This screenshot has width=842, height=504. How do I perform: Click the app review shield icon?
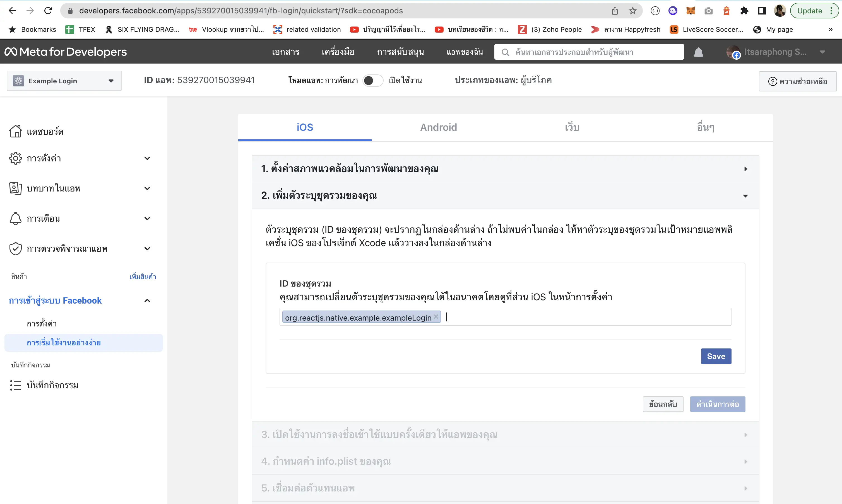pyautogui.click(x=16, y=249)
